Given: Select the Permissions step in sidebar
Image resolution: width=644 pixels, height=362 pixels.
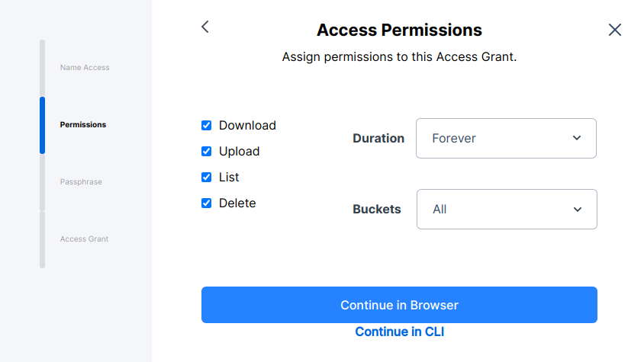Looking at the screenshot, I should click(83, 124).
